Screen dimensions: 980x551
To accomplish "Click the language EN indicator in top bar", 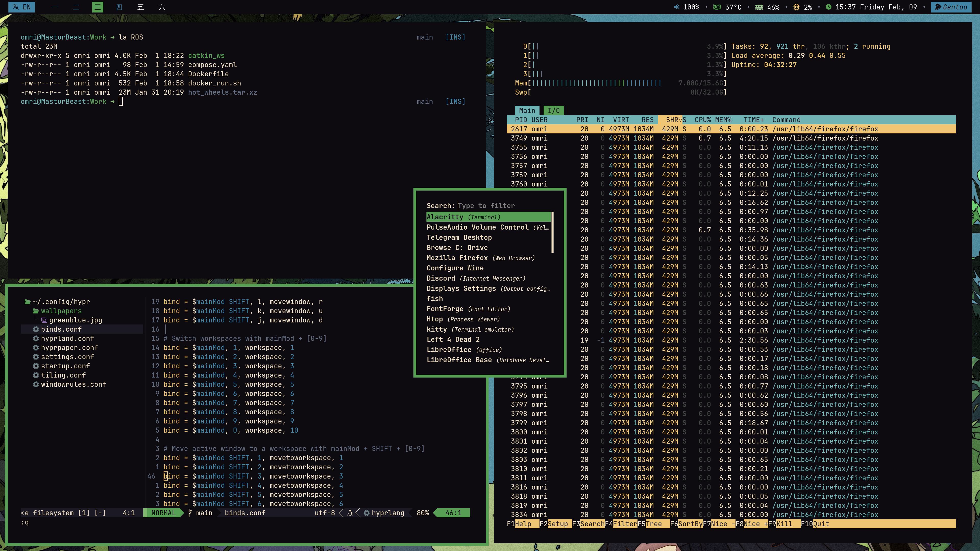I will pos(22,7).
